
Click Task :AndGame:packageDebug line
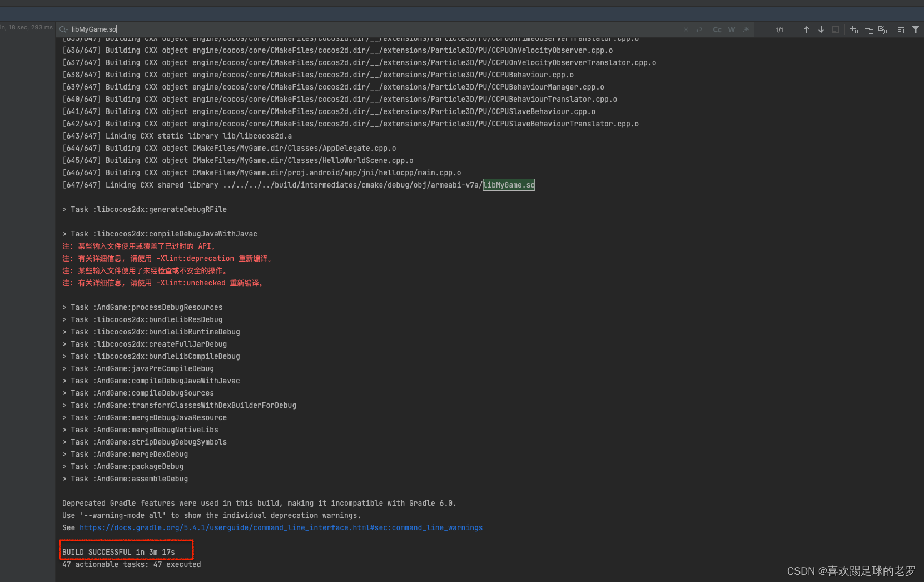[123, 466]
